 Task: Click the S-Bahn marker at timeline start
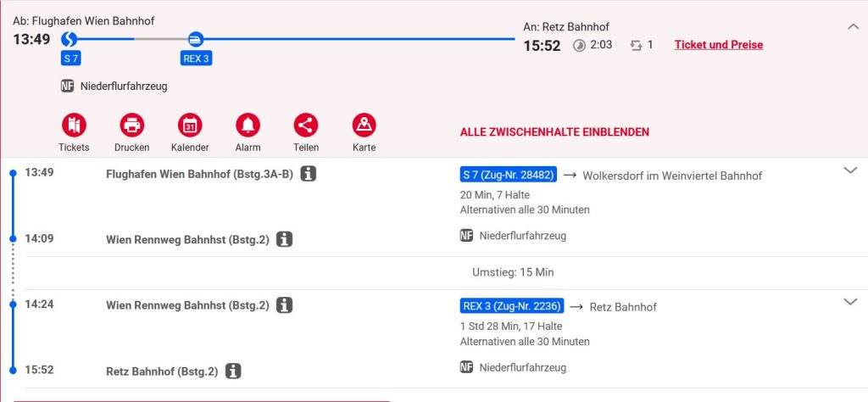point(70,39)
